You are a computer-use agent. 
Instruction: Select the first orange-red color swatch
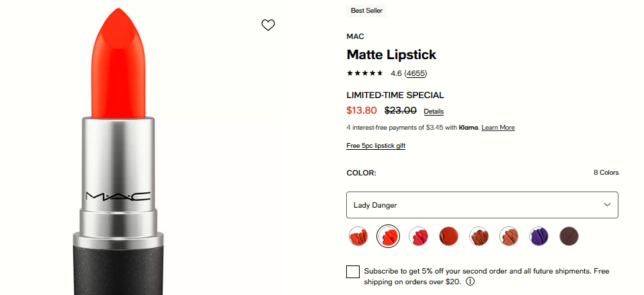point(358,236)
